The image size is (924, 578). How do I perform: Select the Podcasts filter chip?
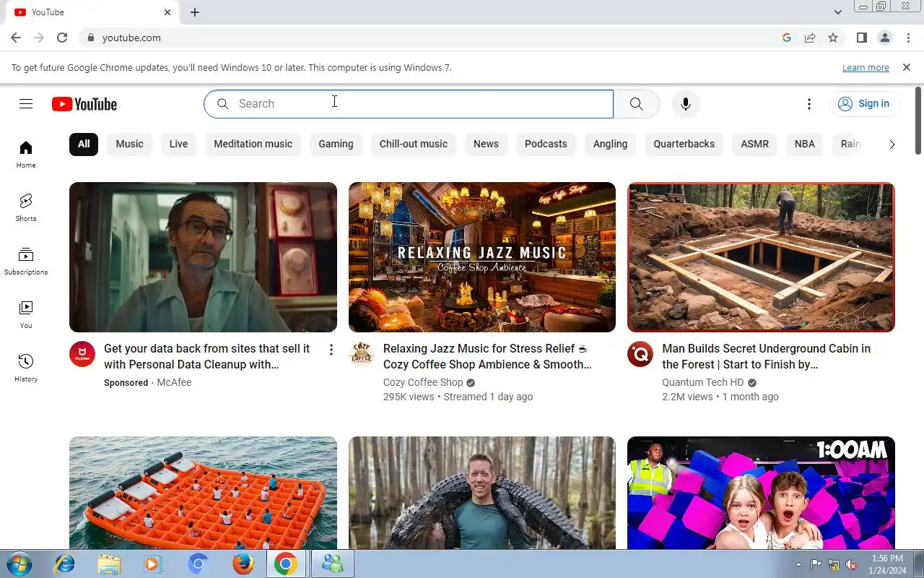click(x=546, y=144)
